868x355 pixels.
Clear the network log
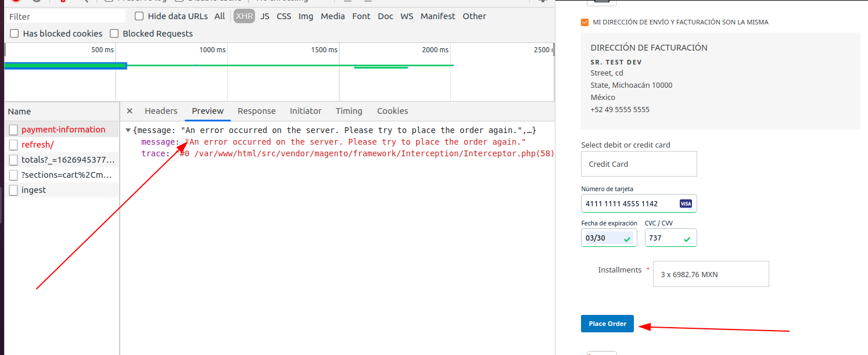click(x=36, y=2)
